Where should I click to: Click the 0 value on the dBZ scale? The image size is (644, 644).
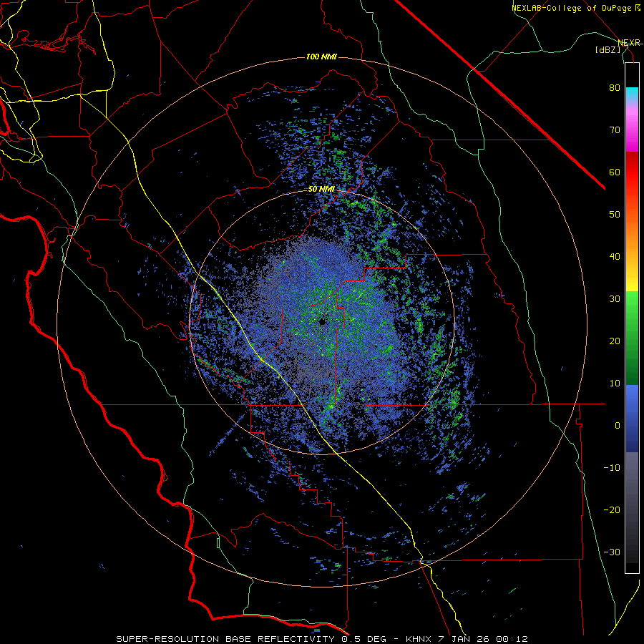coord(618,426)
